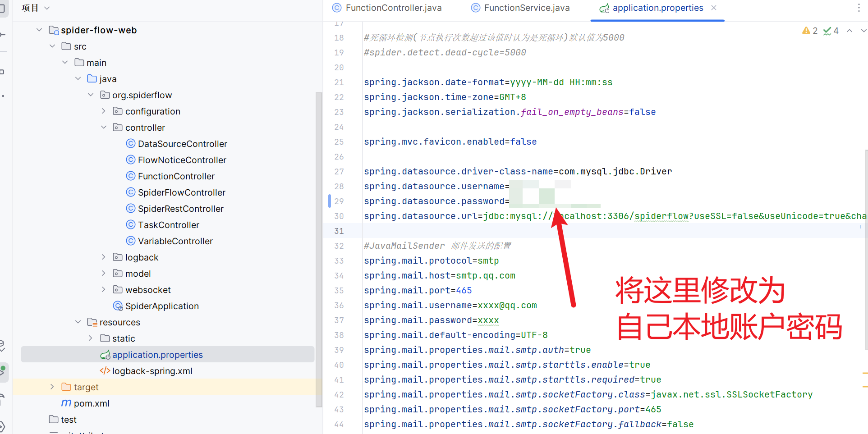The height and width of the screenshot is (434, 868).
Task: Click the spider-flow-web module icon
Action: point(54,30)
